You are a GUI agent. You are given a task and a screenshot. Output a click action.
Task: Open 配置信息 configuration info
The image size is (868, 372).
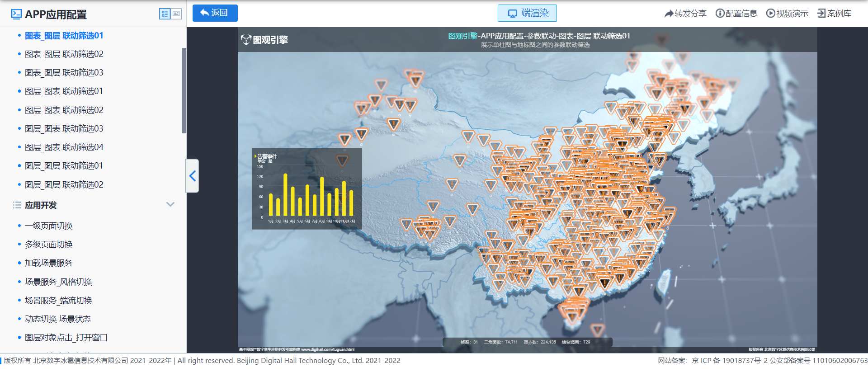[736, 14]
